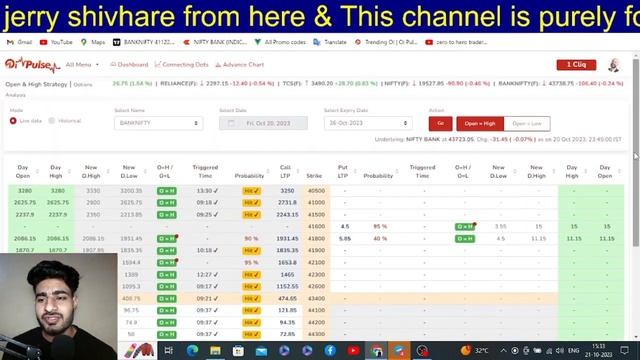Select the Live data radio button
Viewport: 640px width, 360px height.
[13, 121]
